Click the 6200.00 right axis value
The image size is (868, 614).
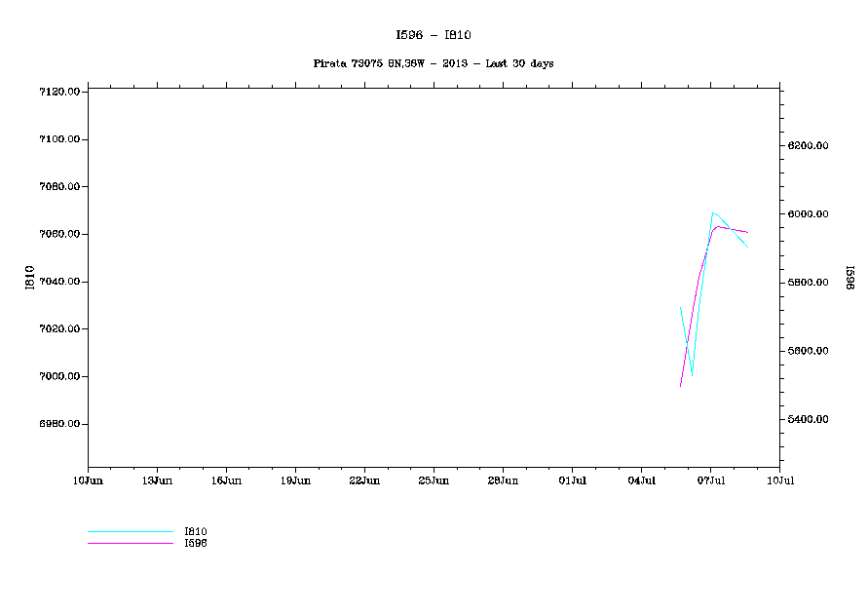pos(809,146)
